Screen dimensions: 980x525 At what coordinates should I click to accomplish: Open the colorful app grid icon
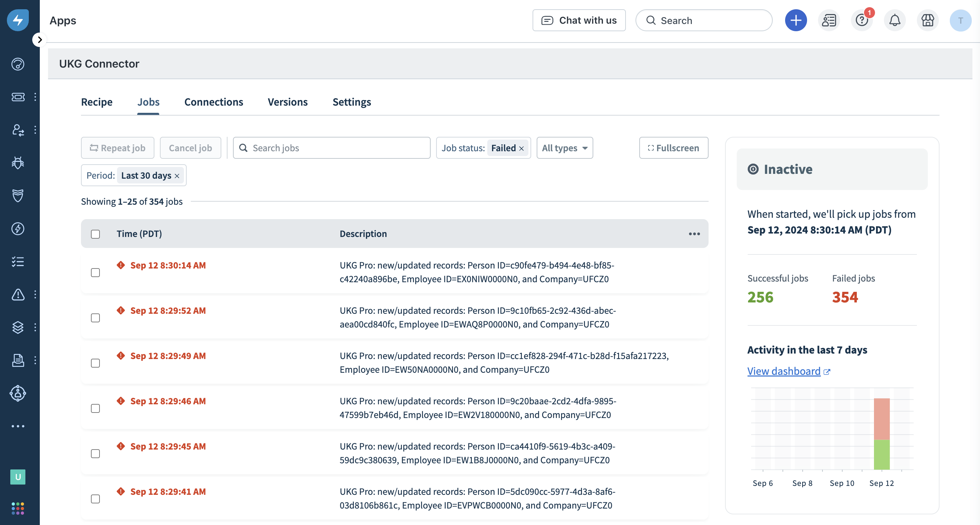click(18, 508)
